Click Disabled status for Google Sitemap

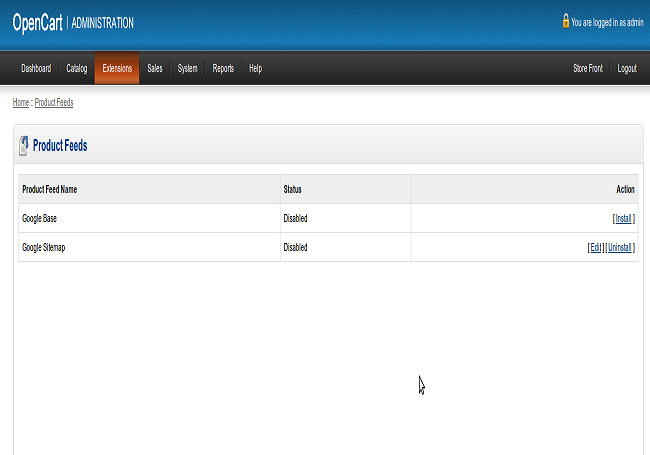[x=295, y=247]
